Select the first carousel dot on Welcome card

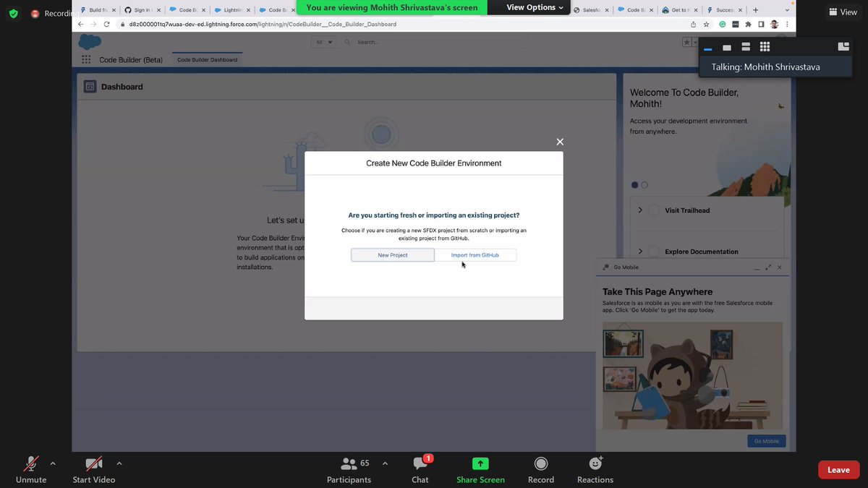click(635, 185)
